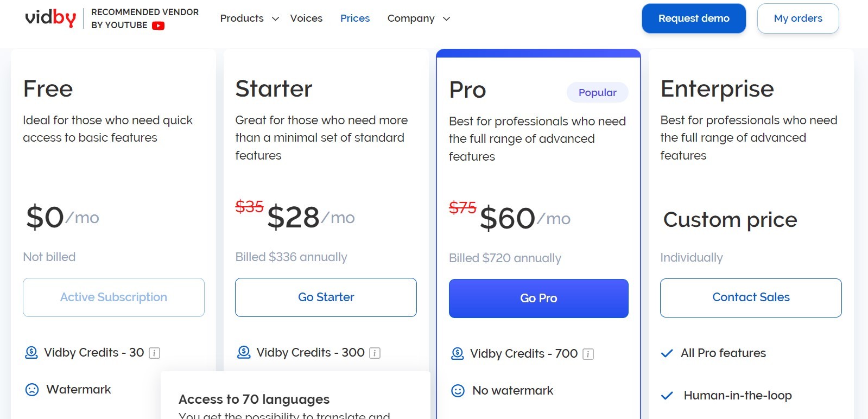This screenshot has width=868, height=419.
Task: Open the Voices menu item
Action: tap(306, 18)
